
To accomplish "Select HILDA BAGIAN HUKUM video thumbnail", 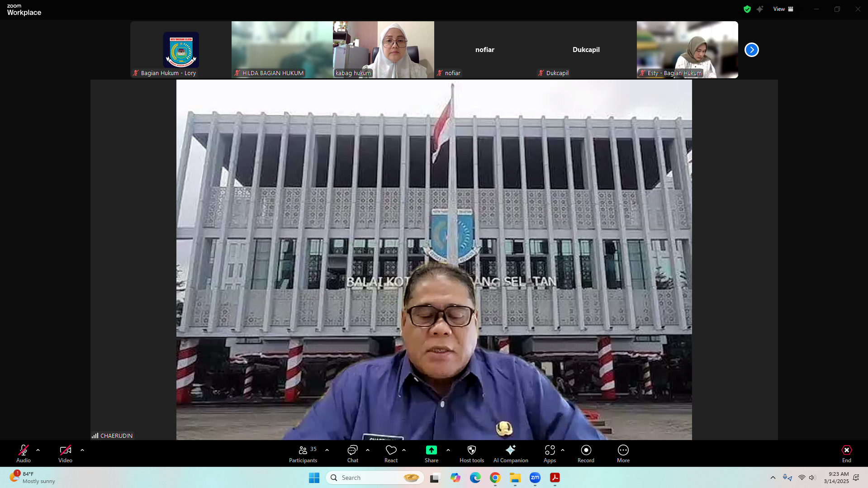I will click(282, 50).
